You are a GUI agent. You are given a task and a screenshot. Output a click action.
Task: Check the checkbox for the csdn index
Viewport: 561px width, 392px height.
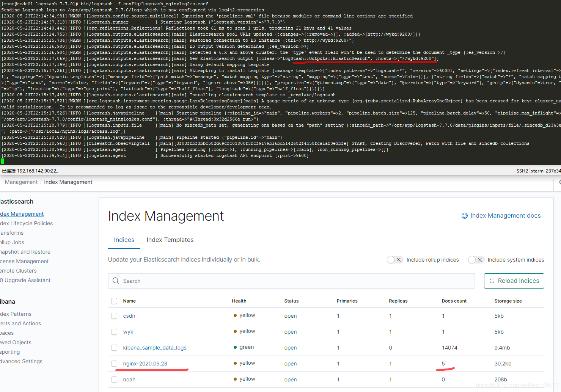[x=114, y=316]
